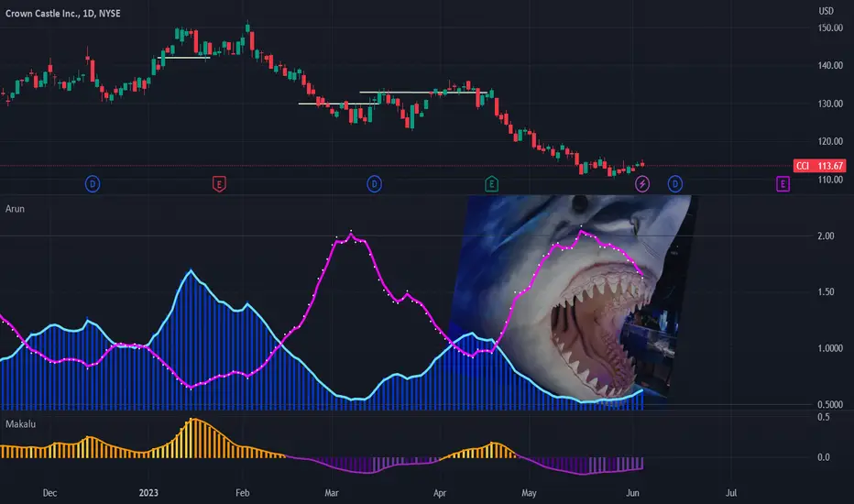Click the 2.00 Arun scale label

pyautogui.click(x=826, y=236)
